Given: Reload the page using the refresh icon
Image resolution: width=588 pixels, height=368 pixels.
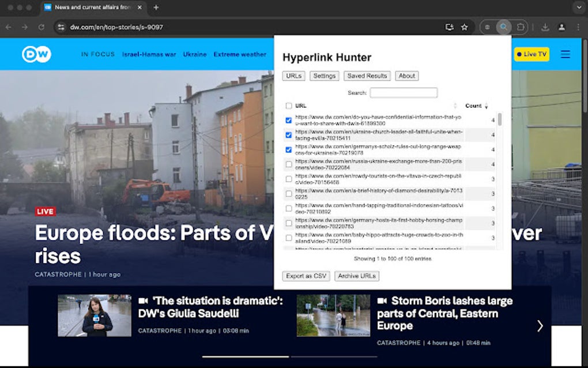Looking at the screenshot, I should pyautogui.click(x=41, y=27).
